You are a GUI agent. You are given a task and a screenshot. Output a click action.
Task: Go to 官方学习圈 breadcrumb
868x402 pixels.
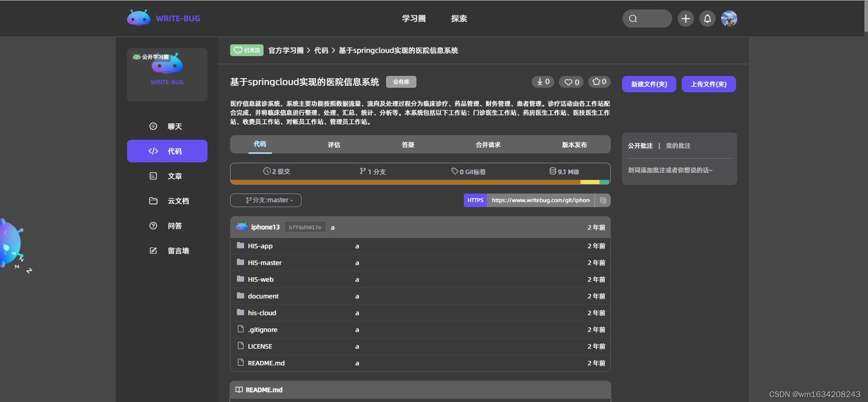[x=286, y=50]
